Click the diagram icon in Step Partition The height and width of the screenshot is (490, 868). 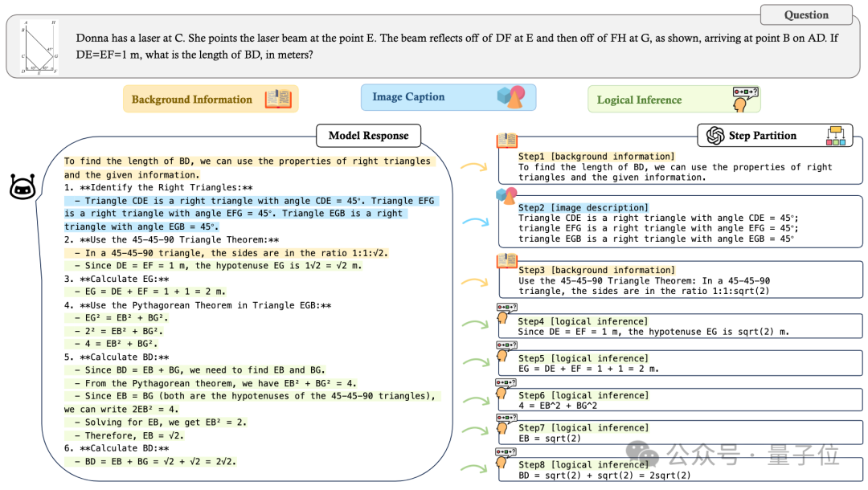(x=836, y=136)
